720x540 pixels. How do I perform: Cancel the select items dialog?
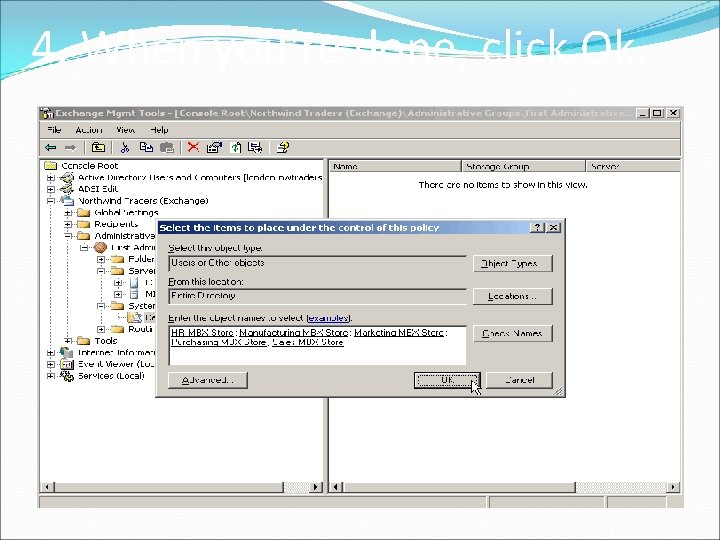click(519, 380)
